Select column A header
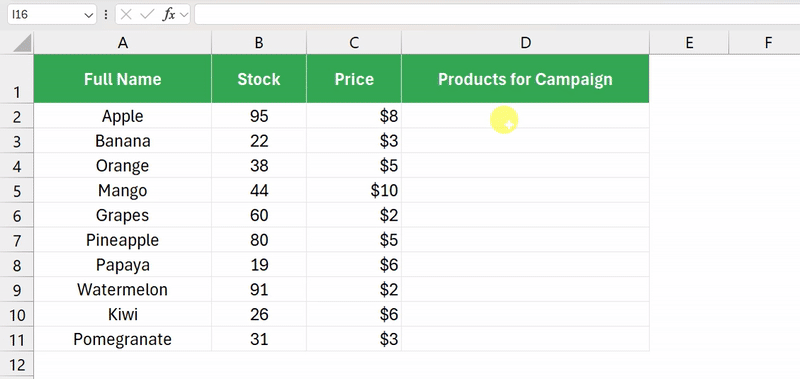This screenshot has height=379, width=800. point(122,43)
